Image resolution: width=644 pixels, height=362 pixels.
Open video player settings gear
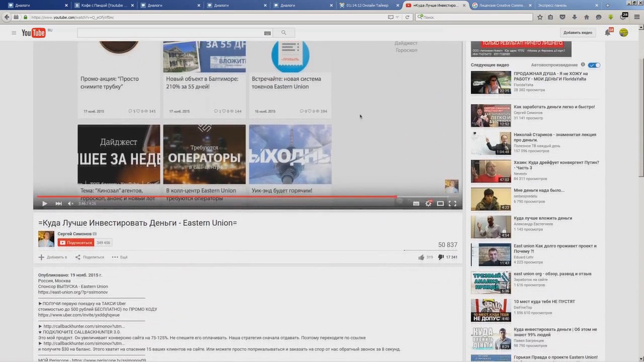point(428,204)
